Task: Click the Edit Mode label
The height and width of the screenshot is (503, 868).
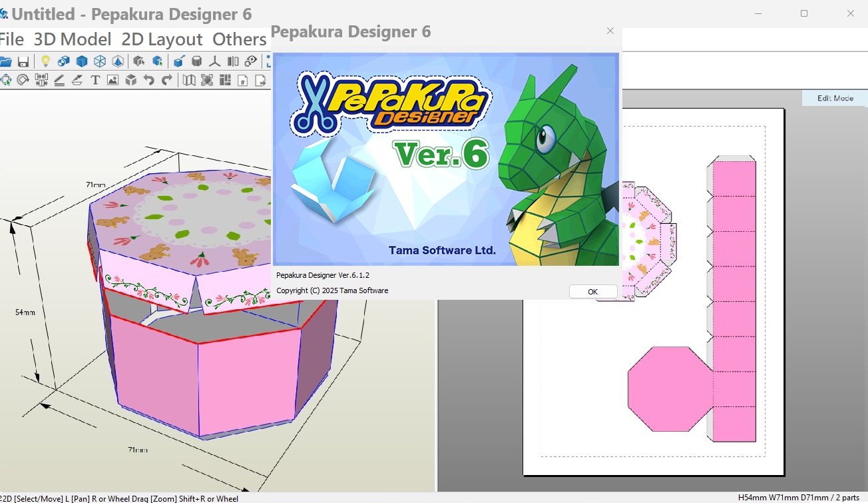Action: point(835,98)
